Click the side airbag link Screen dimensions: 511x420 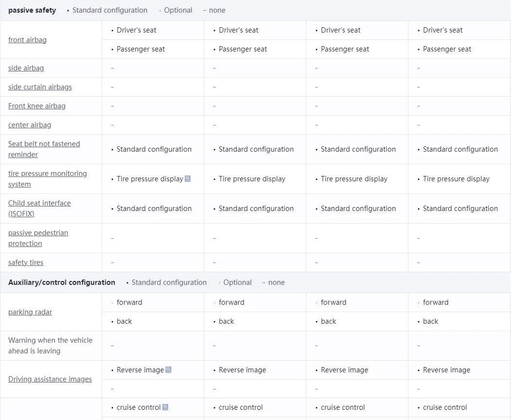pyautogui.click(x=26, y=68)
